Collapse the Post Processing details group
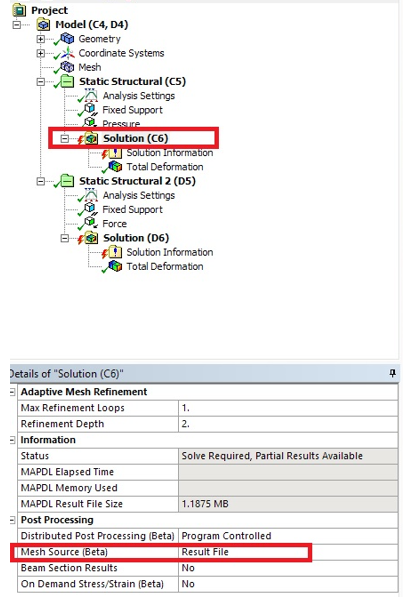This screenshot has height=597, width=403. (13, 520)
